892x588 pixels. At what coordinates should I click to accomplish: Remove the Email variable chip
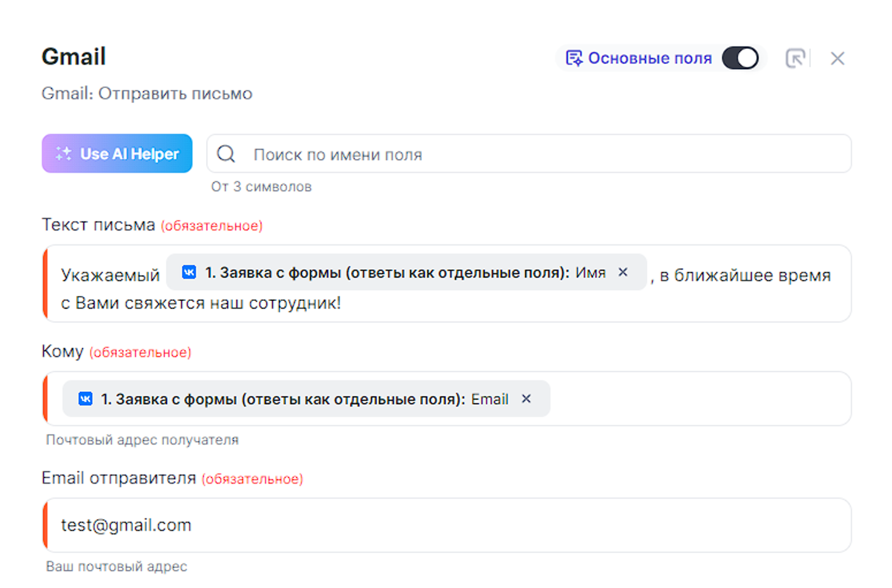(526, 399)
